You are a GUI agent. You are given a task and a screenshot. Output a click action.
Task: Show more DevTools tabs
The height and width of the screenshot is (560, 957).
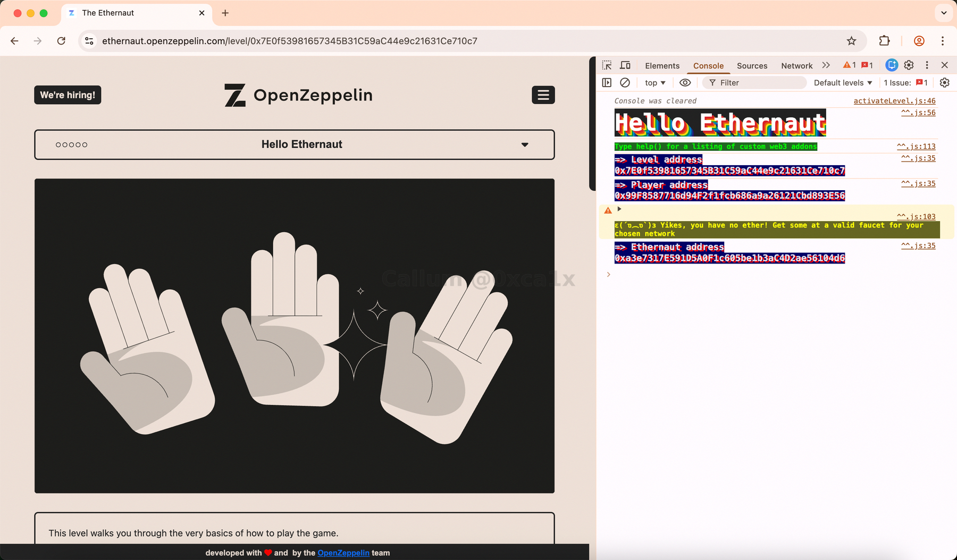[826, 65]
